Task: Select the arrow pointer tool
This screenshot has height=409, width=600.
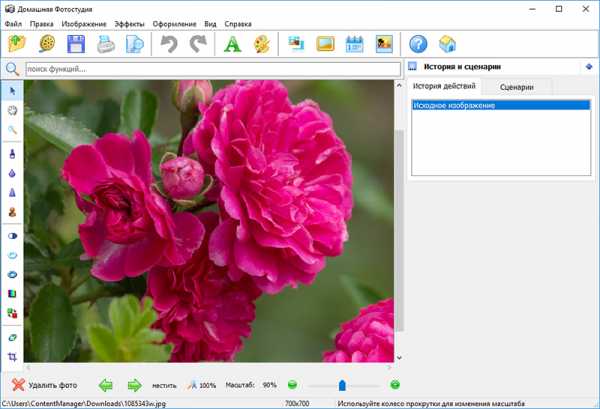Action: click(x=12, y=91)
